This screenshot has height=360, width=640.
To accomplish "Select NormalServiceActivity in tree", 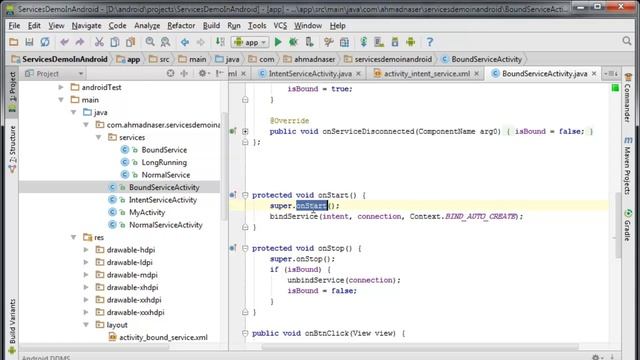I will tap(165, 225).
